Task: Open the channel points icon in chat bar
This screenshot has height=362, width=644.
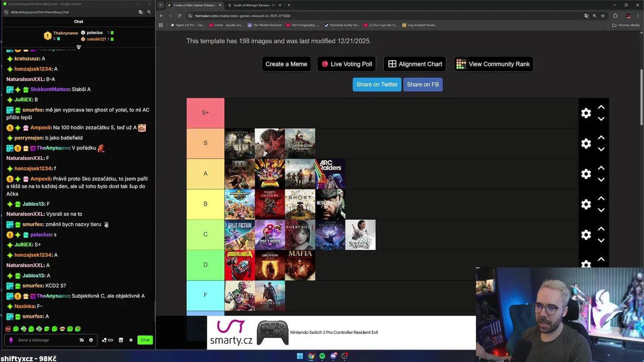Action: pos(107,340)
